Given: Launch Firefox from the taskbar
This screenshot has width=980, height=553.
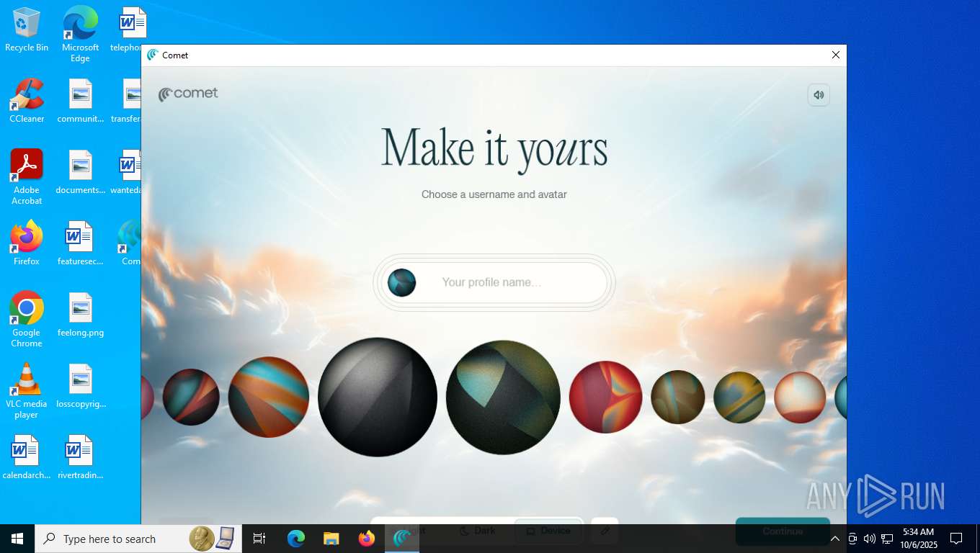Looking at the screenshot, I should click(x=367, y=539).
